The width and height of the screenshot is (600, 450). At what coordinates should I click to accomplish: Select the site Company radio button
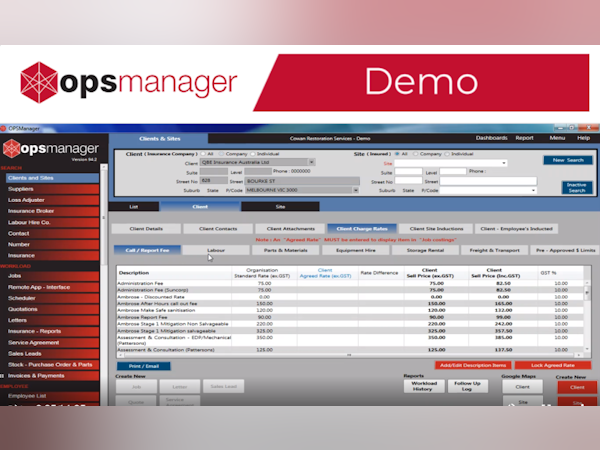416,154
